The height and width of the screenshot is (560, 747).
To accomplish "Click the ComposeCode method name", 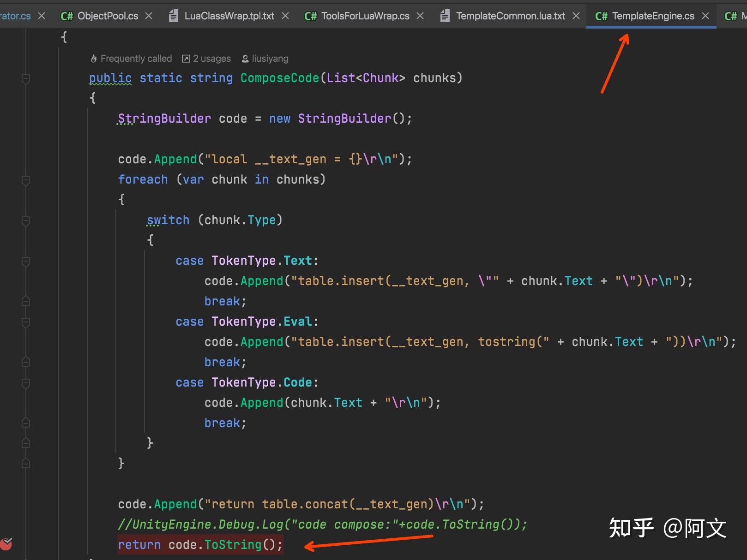I will 280,78.
